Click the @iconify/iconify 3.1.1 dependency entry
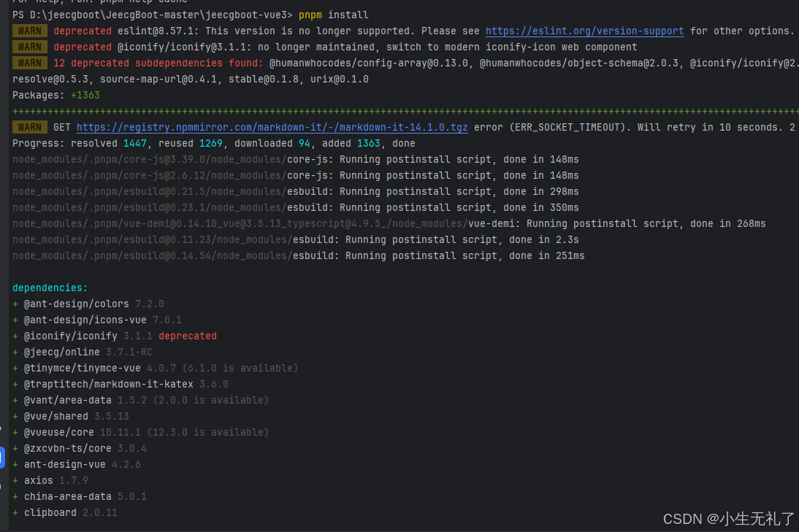799x532 pixels. [115, 336]
